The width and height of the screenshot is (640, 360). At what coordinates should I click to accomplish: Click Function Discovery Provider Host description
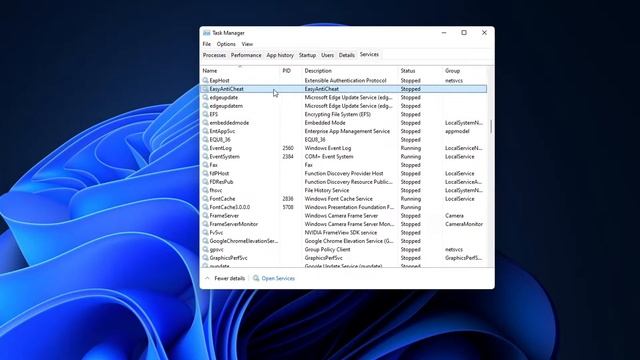pyautogui.click(x=344, y=173)
